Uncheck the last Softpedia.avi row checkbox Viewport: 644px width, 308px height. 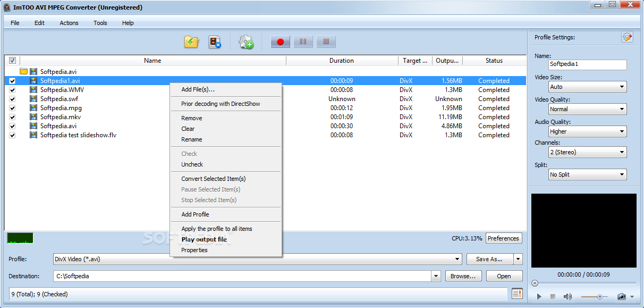[x=12, y=126]
